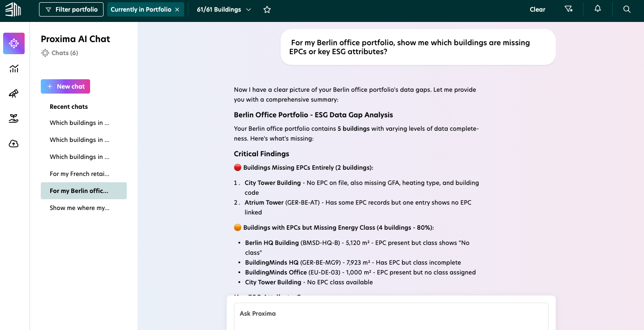Open the telescope sidebar icon

(x=14, y=94)
